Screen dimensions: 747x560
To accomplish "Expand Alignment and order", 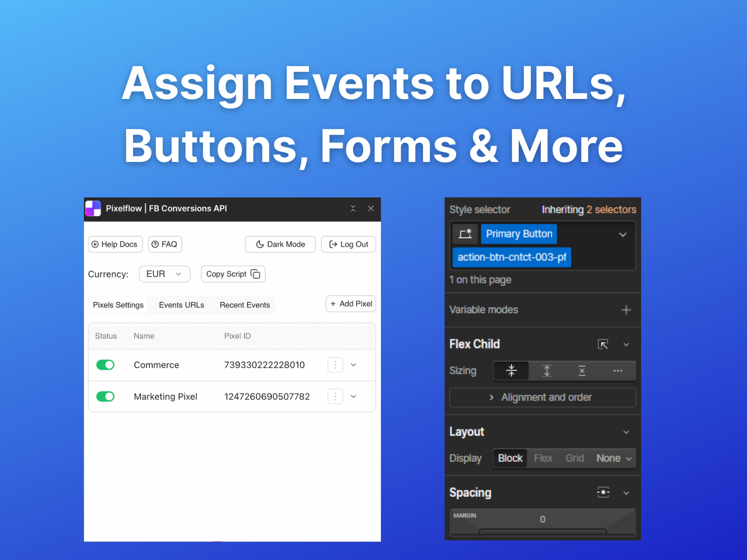I will coord(543,397).
